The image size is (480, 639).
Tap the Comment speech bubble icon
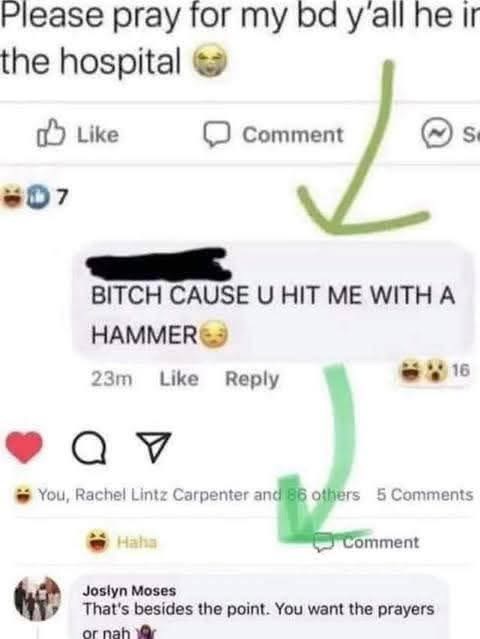(x=217, y=134)
